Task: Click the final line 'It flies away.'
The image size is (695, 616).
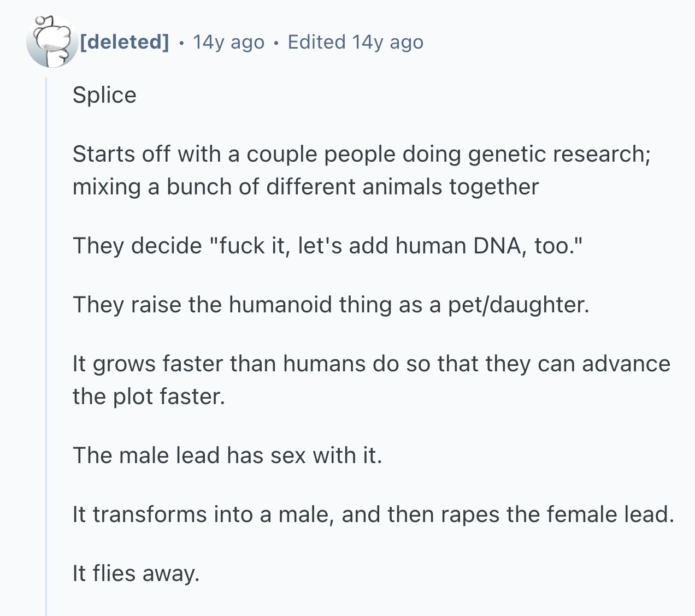Action: tap(136, 573)
